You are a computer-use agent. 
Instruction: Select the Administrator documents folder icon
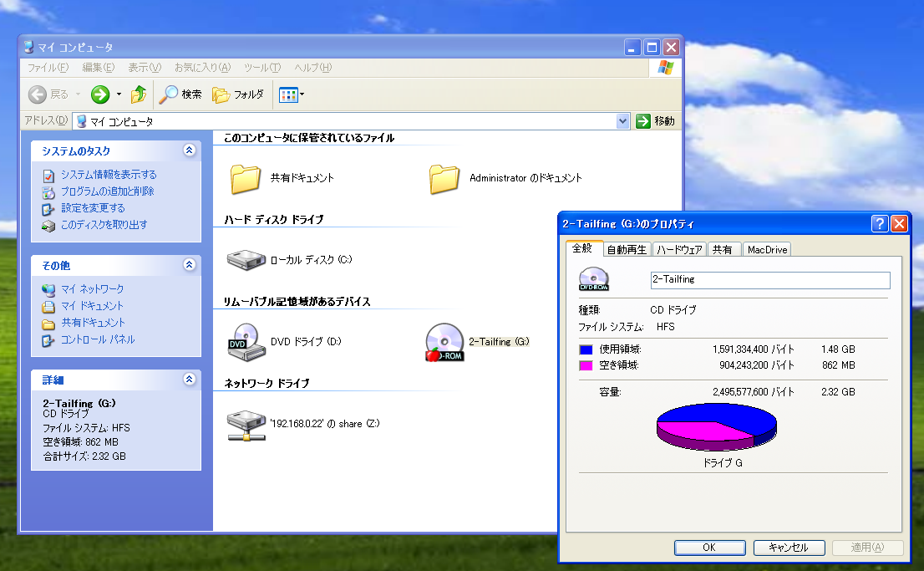click(444, 178)
